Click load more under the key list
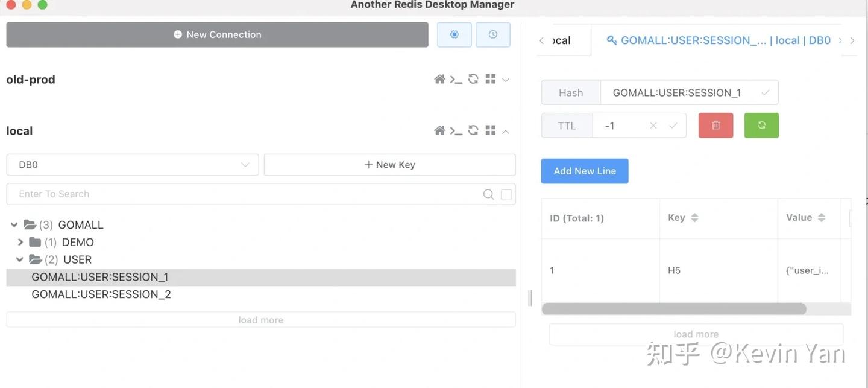This screenshot has width=868, height=388. pos(260,319)
